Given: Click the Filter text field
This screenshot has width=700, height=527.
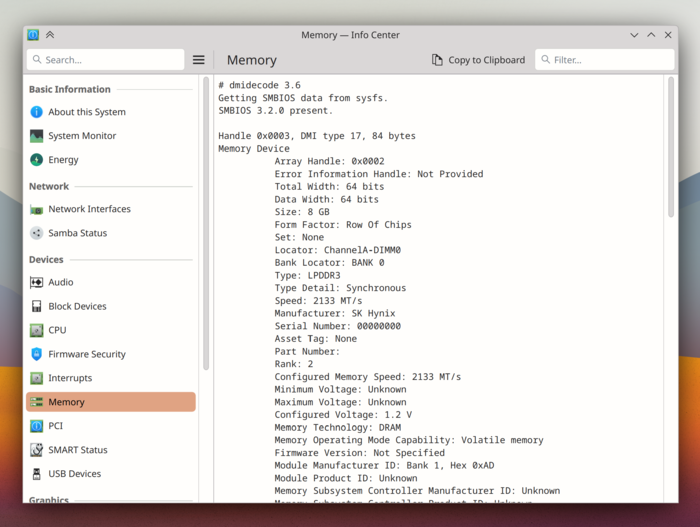Looking at the screenshot, I should tap(604, 60).
